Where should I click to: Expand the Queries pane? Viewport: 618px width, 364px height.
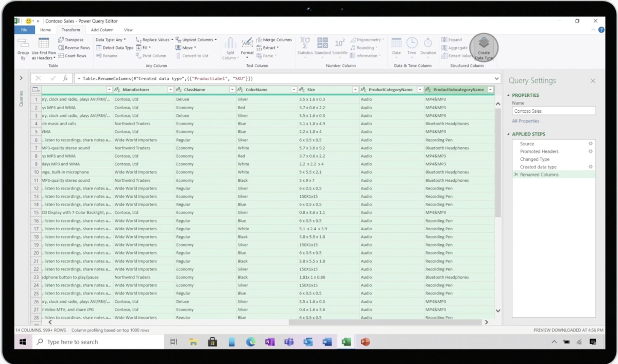pos(21,78)
